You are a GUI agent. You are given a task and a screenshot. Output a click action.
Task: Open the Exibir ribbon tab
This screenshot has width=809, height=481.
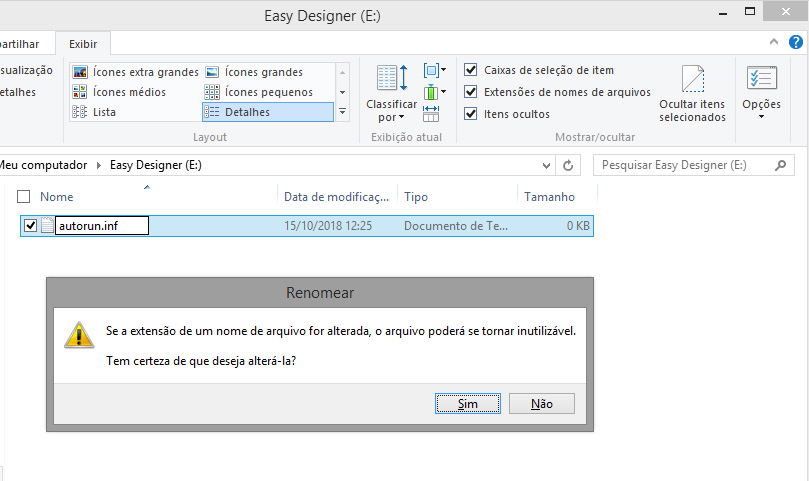(x=81, y=44)
